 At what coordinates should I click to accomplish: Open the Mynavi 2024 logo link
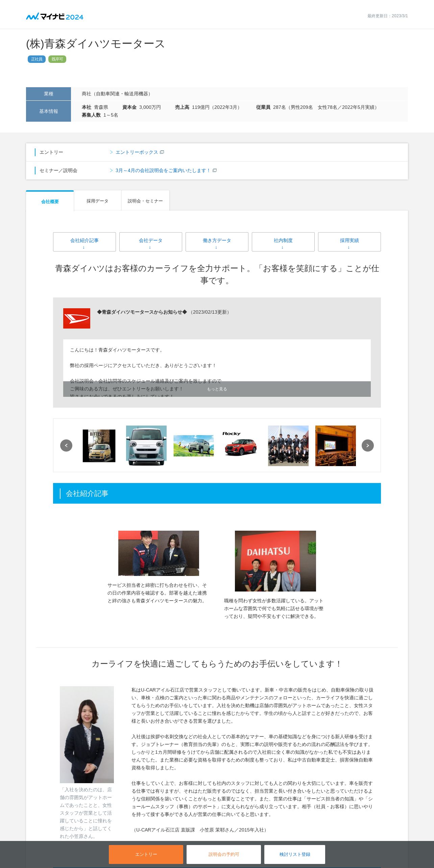[x=55, y=16]
